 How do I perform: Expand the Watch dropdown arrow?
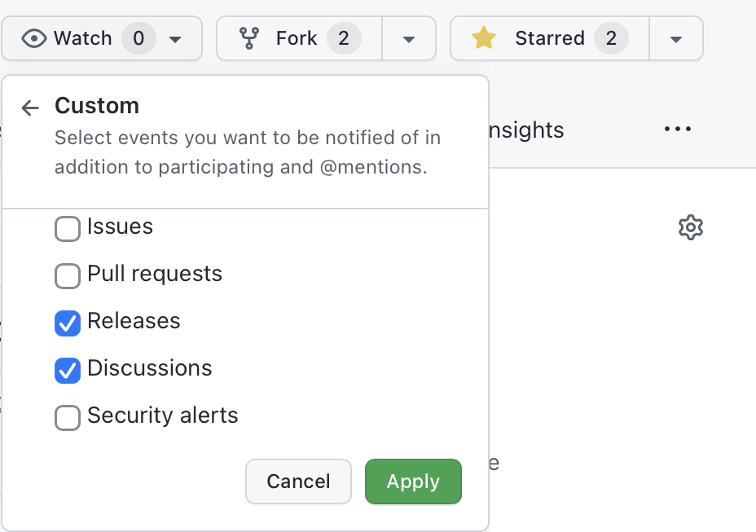[175, 39]
